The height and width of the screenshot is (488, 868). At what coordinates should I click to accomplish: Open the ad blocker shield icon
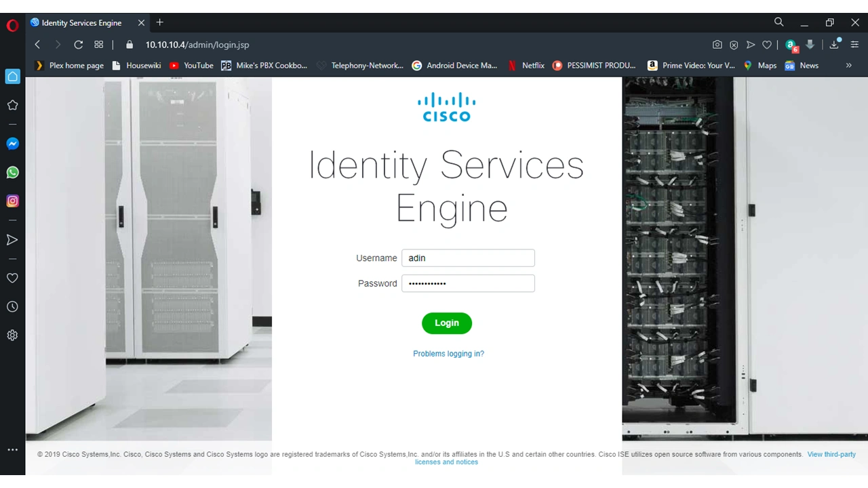click(x=734, y=45)
